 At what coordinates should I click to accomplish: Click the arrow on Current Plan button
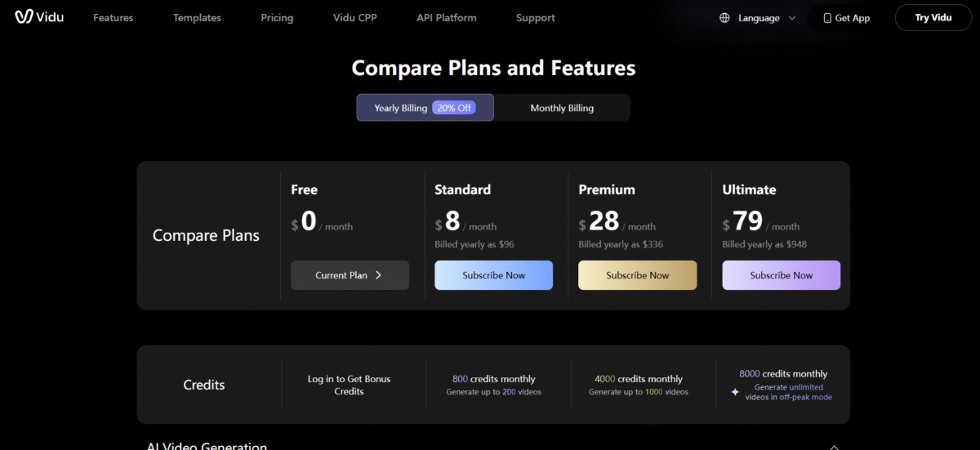coord(378,275)
